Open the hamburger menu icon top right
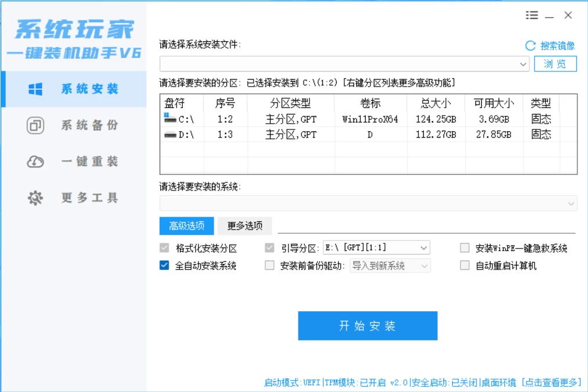588x392 pixels. tap(532, 16)
